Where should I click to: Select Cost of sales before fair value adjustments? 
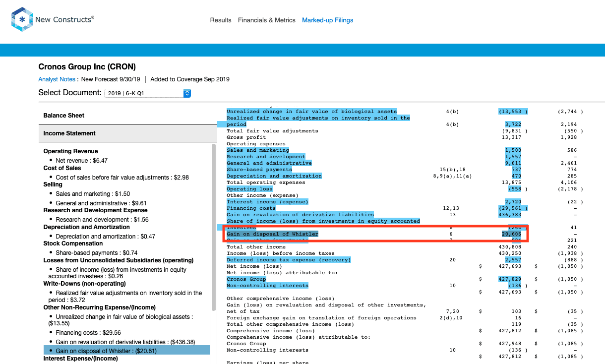pyautogui.click(x=122, y=178)
